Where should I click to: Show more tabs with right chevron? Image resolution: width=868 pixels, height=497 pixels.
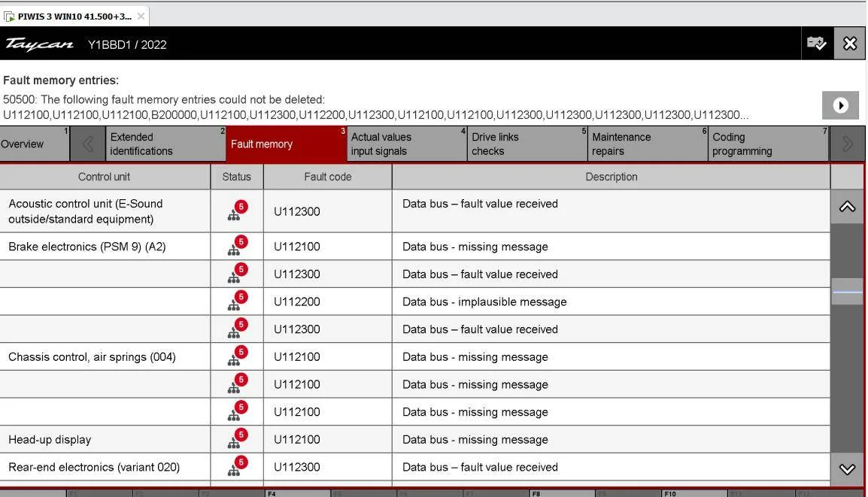pyautogui.click(x=848, y=144)
